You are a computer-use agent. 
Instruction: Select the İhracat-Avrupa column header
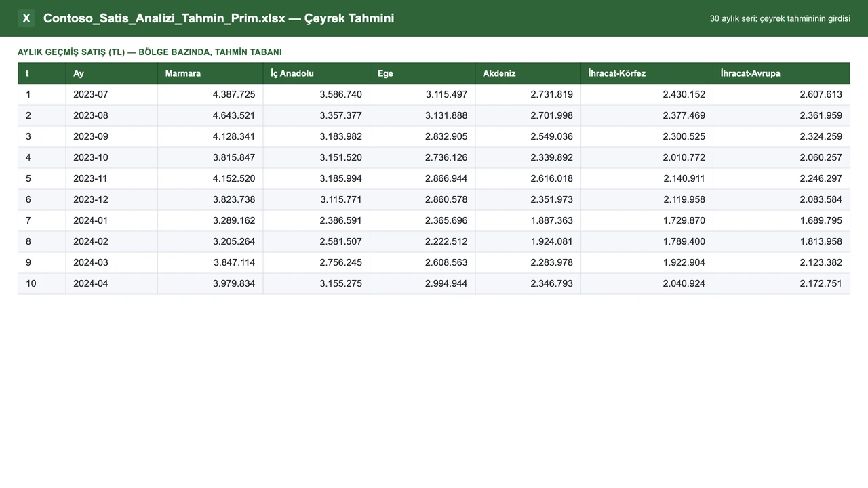[781, 73]
